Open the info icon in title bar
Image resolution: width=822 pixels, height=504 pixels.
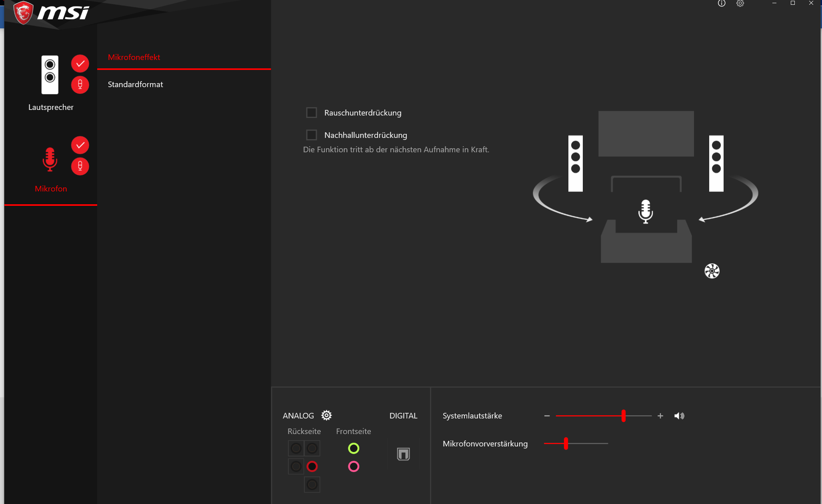pos(721,4)
